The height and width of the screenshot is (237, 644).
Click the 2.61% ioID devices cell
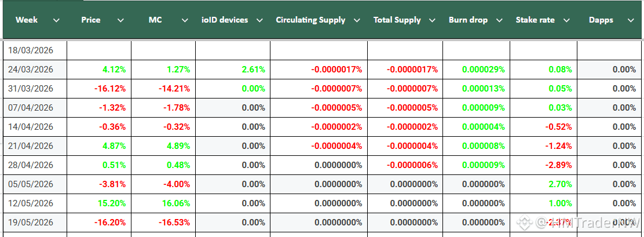pyautogui.click(x=233, y=70)
